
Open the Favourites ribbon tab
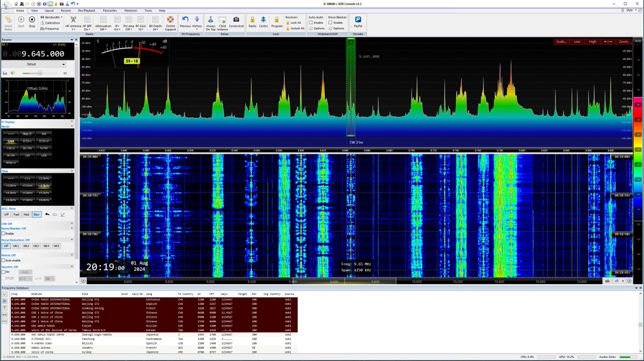point(110,10)
